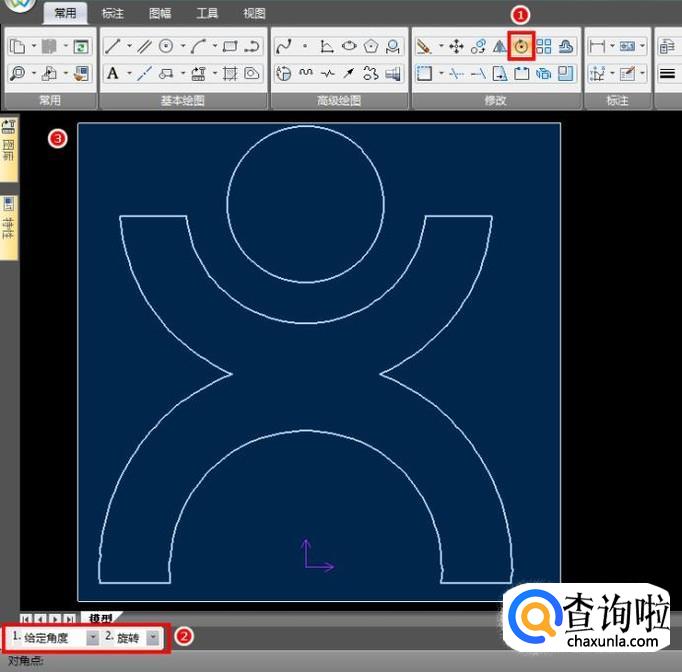Select the Rotate tool in 修改 panel
This screenshot has width=682, height=672.
[x=520, y=46]
